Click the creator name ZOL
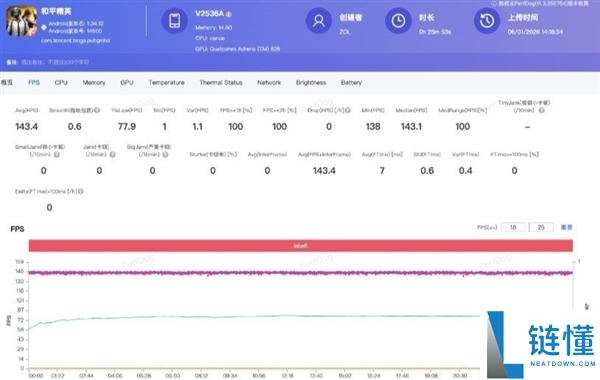Viewport: 600px width, 380px height. [x=344, y=32]
